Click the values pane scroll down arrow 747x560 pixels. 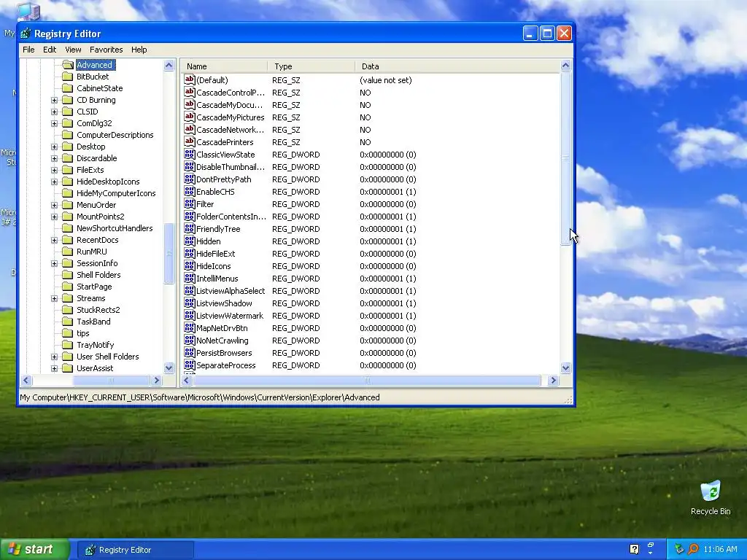pyautogui.click(x=565, y=367)
